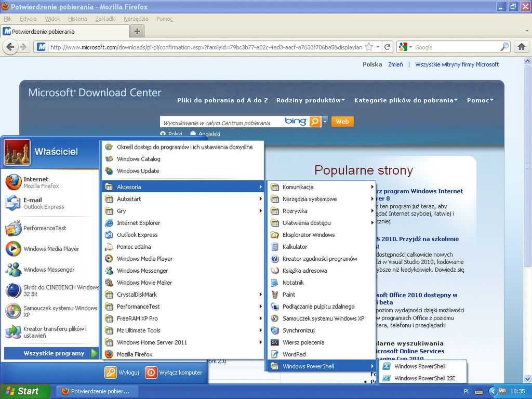Reload the page with the refresh icon

click(387, 47)
